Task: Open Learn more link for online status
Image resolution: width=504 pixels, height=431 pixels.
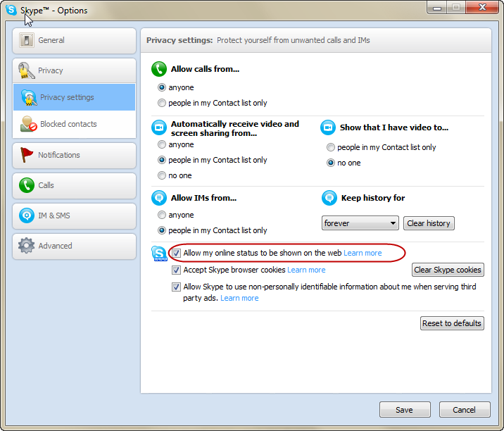Action: (363, 253)
